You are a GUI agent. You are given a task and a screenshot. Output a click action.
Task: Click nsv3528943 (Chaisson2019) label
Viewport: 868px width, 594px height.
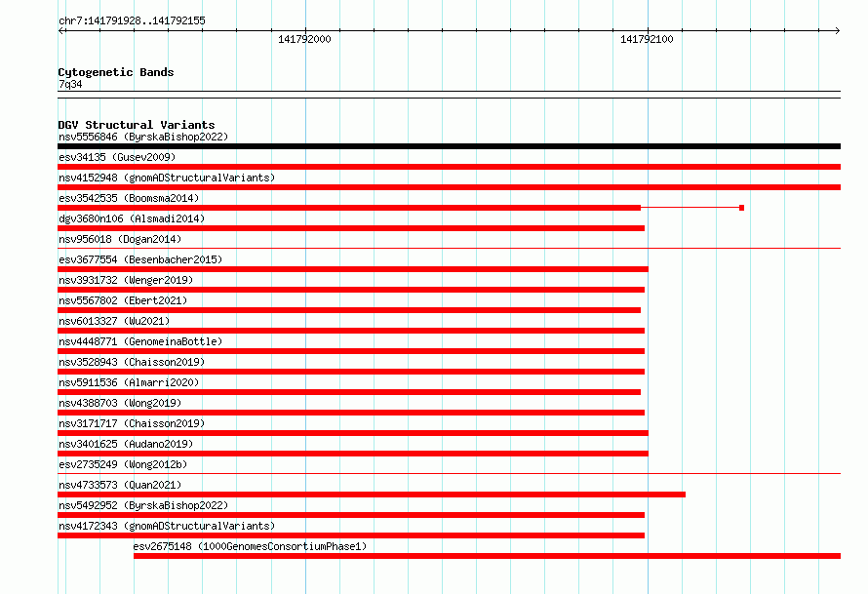[x=132, y=362]
